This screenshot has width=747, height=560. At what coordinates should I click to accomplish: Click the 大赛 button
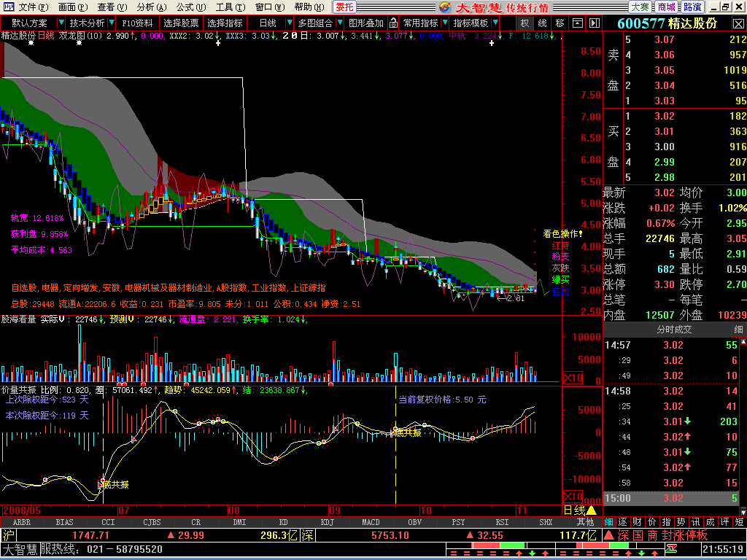coord(640,7)
